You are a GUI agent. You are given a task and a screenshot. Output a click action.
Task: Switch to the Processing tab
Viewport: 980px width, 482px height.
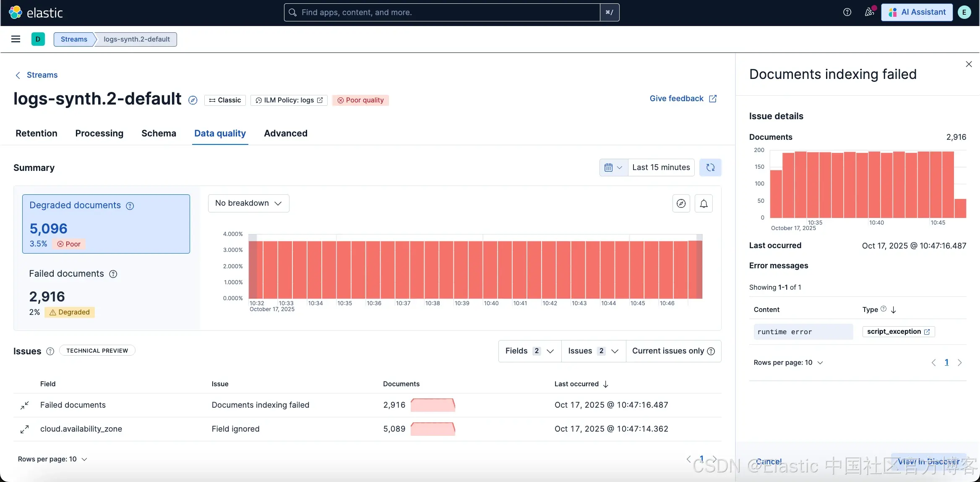click(x=99, y=134)
